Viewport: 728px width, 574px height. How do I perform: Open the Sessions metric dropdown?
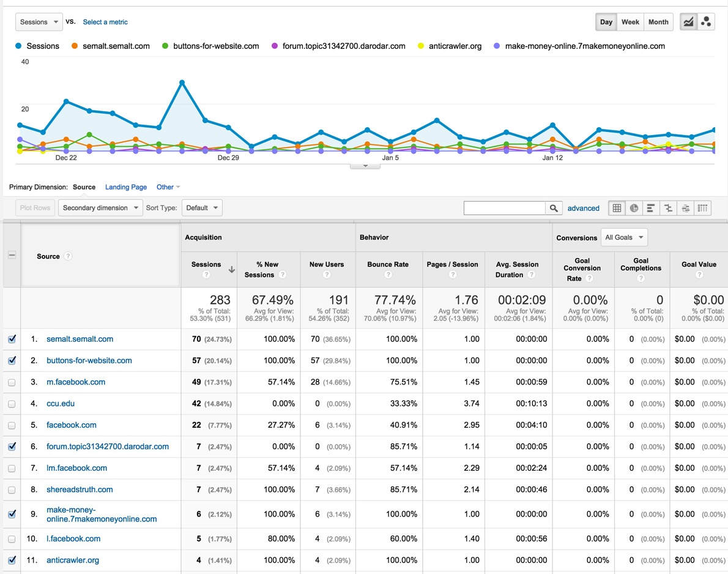click(39, 22)
